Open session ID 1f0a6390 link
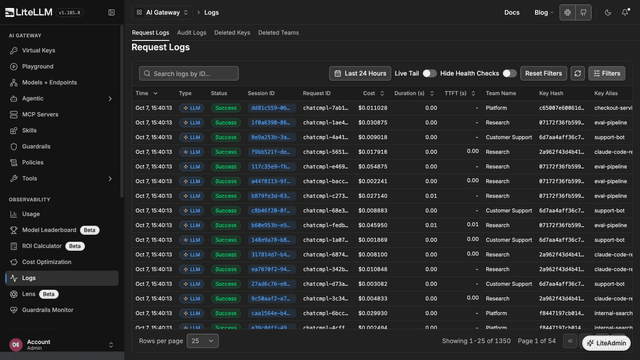Viewport: 640px width, 360px height. [x=271, y=123]
